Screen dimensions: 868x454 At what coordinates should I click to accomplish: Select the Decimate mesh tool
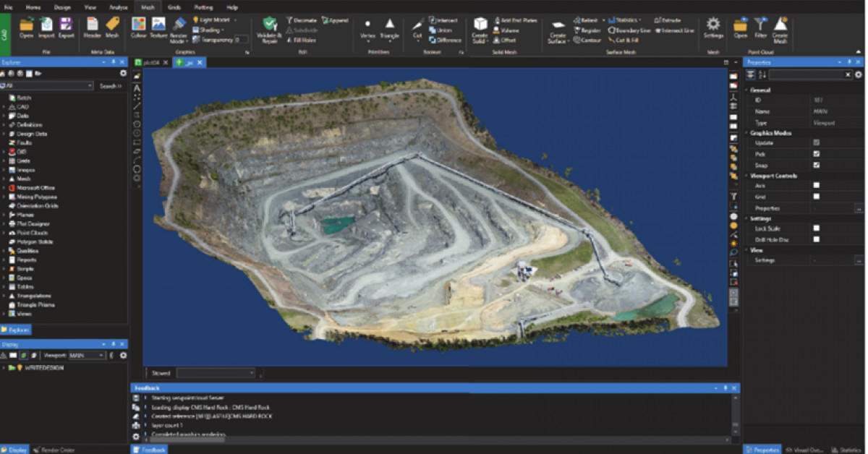tap(299, 20)
